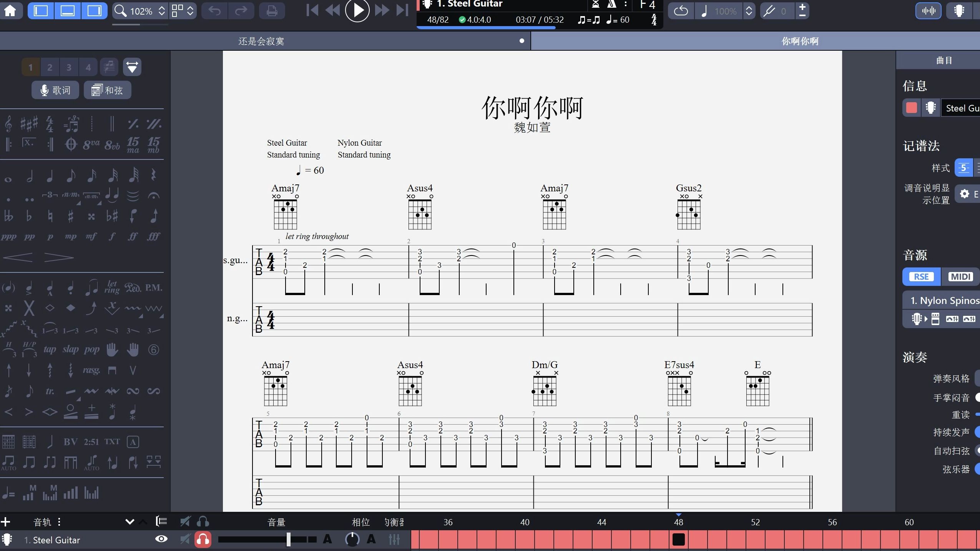980x551 pixels.
Task: Open the global waveform view icon
Action: (x=929, y=11)
